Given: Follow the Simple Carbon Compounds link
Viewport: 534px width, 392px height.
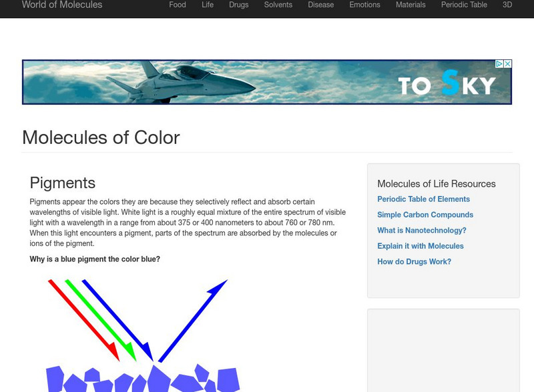Looking at the screenshot, I should [x=425, y=215].
